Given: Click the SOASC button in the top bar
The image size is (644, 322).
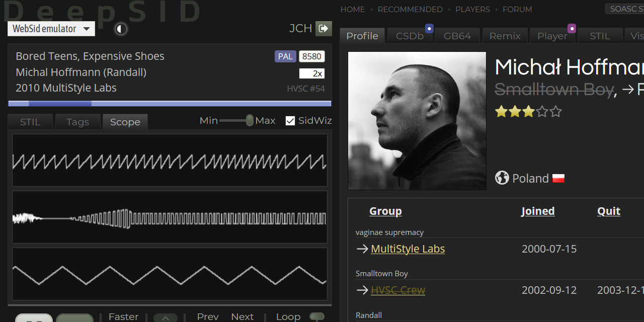Looking at the screenshot, I should coord(624,9).
